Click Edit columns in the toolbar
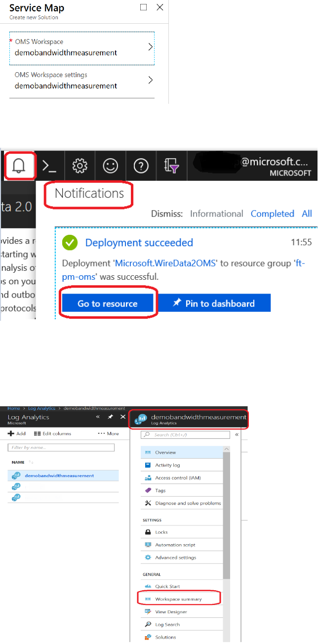Image resolution: width=319 pixels, height=644 pixels. click(x=53, y=433)
